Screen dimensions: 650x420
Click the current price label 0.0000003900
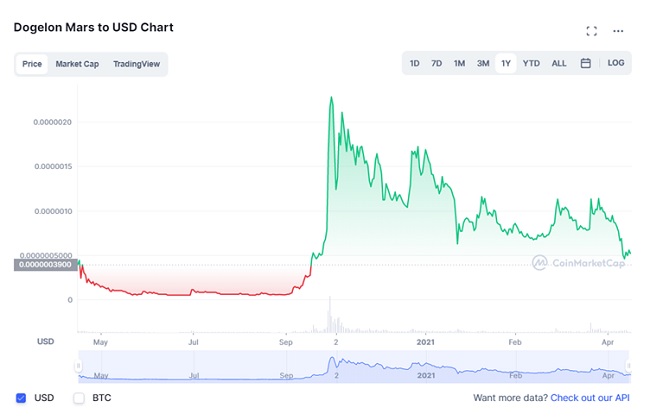(x=44, y=264)
